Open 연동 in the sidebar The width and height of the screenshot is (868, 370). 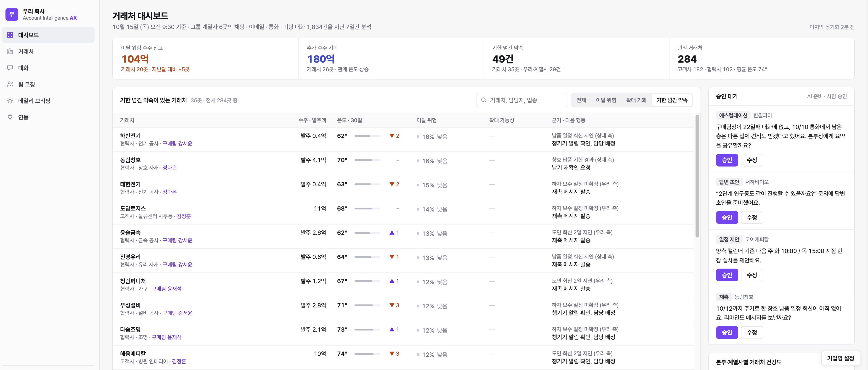tap(48, 117)
